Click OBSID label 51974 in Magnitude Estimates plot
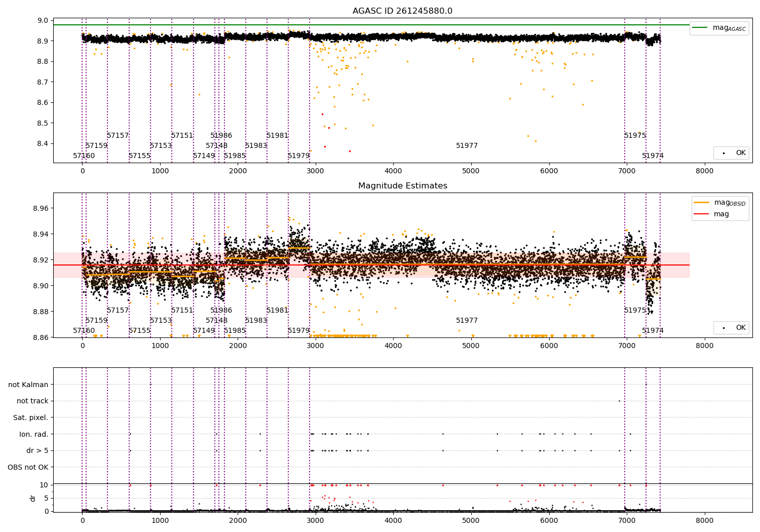Image resolution: width=760 pixels, height=532 pixels. [x=653, y=330]
